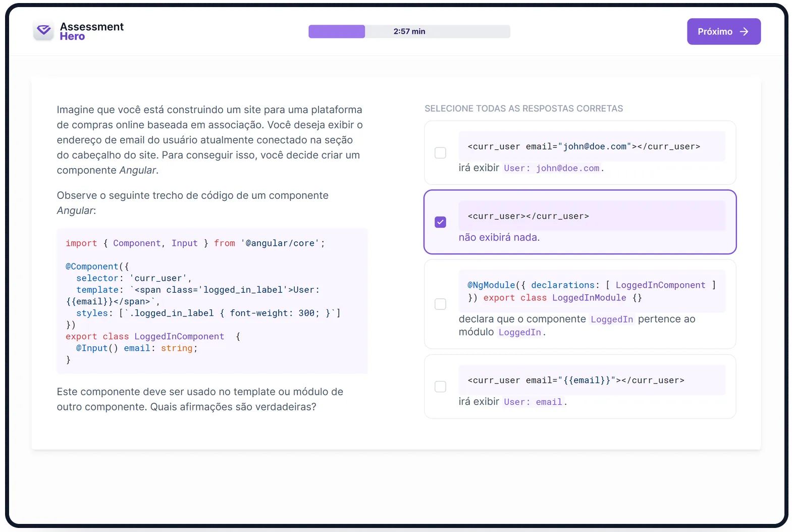792x532 pixels.
Task: Click the 'irá exibir User: email' text
Action: click(513, 402)
